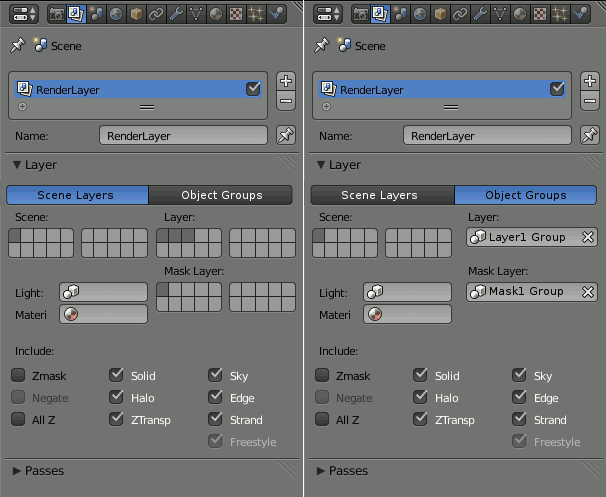606x497 pixels.
Task: Open Material sphere icon in right panel
Action: click(x=519, y=14)
